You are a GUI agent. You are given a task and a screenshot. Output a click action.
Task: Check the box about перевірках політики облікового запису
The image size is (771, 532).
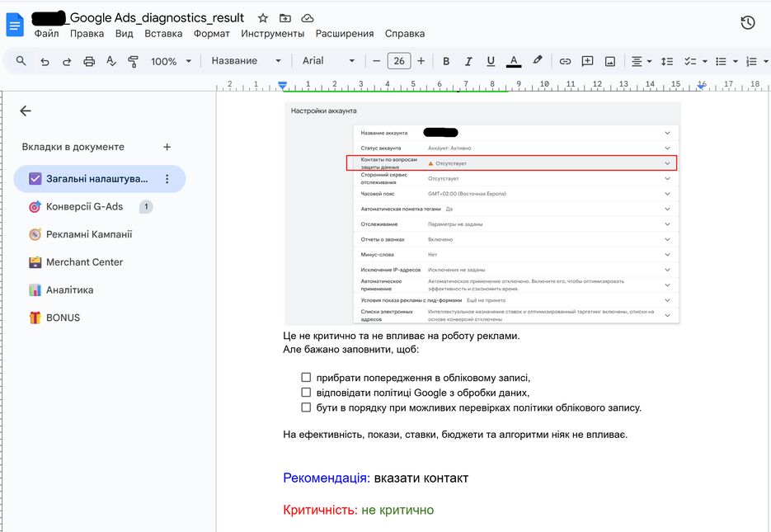(x=307, y=407)
